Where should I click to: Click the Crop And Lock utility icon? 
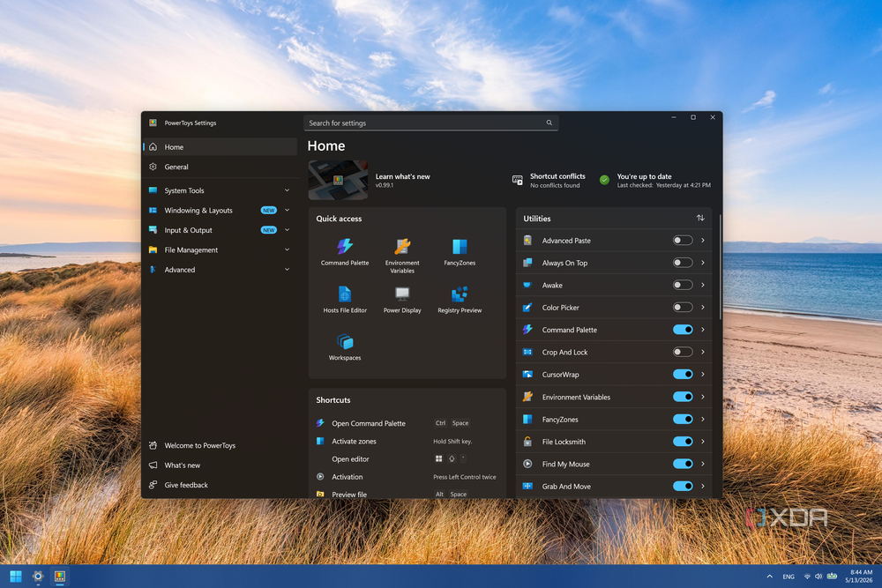527,352
